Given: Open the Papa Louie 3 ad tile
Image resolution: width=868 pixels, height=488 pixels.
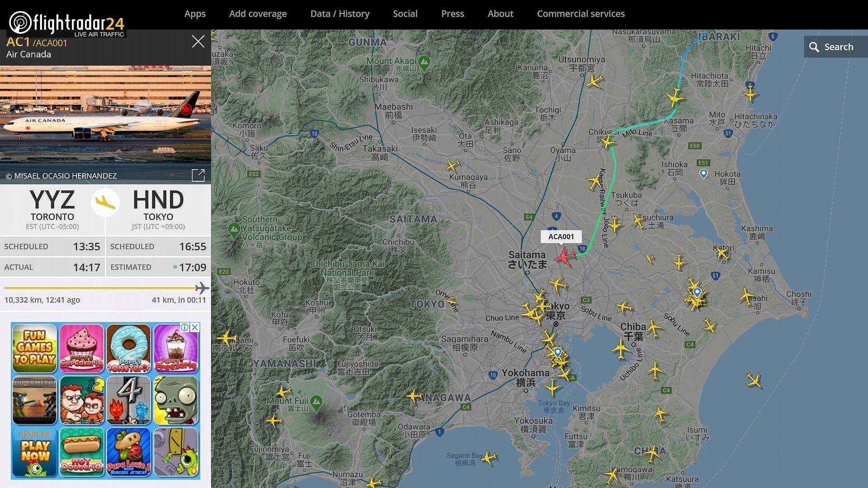Looking at the screenshot, I should pyautogui.click(x=129, y=452).
